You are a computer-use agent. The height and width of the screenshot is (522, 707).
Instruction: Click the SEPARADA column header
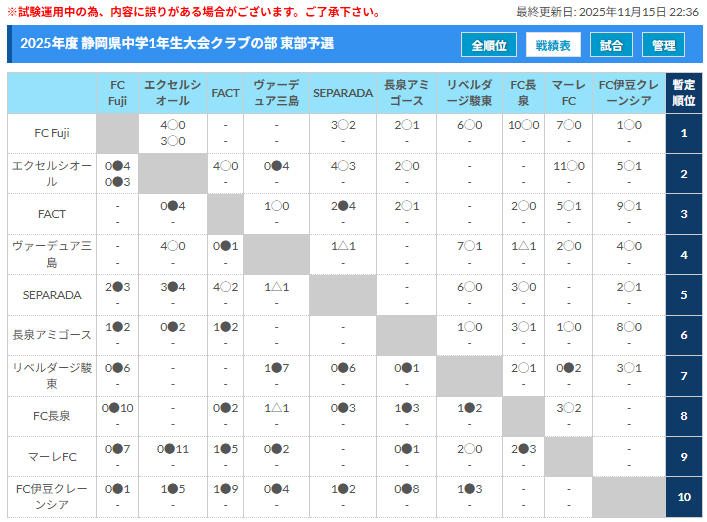coord(343,93)
